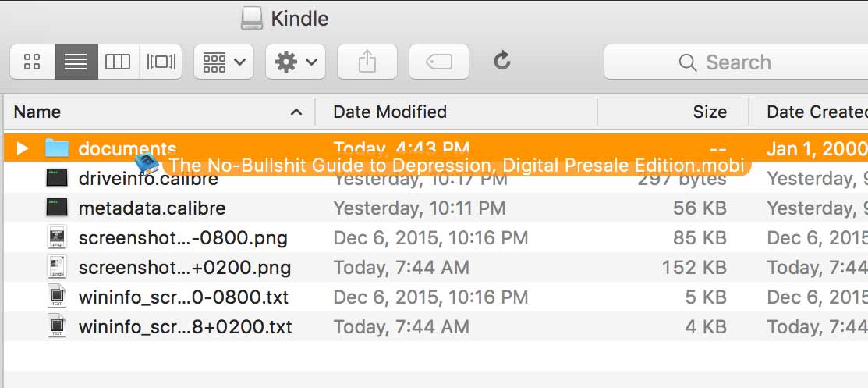The width and height of the screenshot is (868, 388).
Task: Open the gear Action menu
Action: point(295,62)
